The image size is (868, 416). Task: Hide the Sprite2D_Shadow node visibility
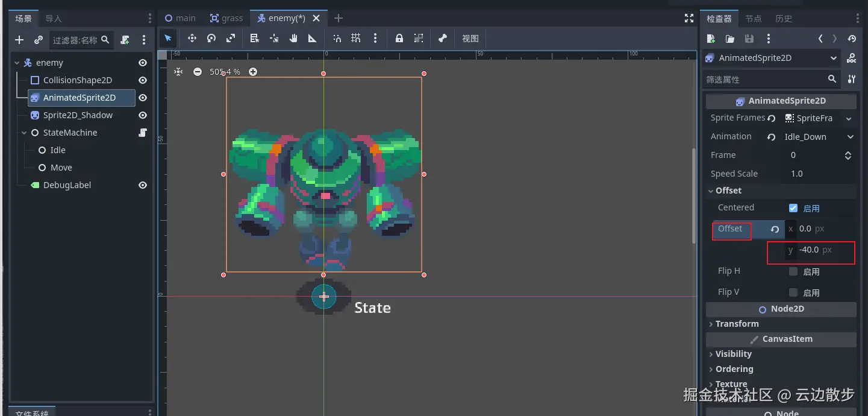[143, 115]
